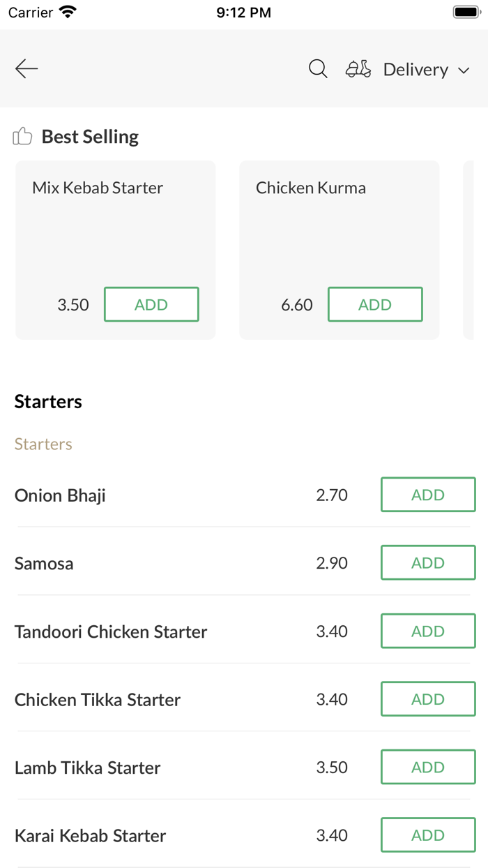Add Onion Bhaji to basket

tap(428, 495)
